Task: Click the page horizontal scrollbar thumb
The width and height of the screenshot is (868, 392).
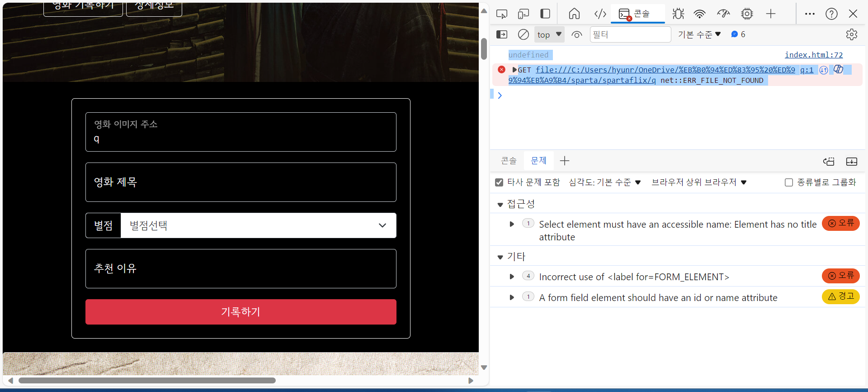Action: 147,381
